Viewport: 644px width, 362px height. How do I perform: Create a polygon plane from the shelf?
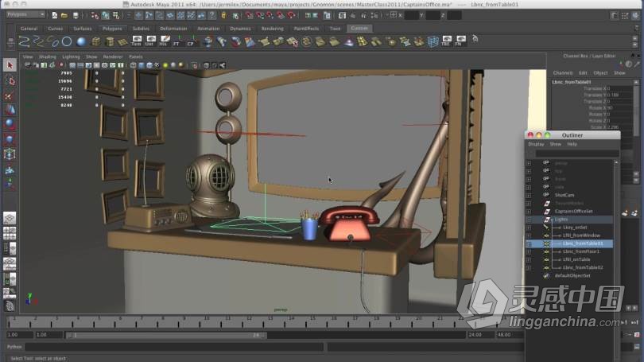pyautogui.click(x=122, y=41)
